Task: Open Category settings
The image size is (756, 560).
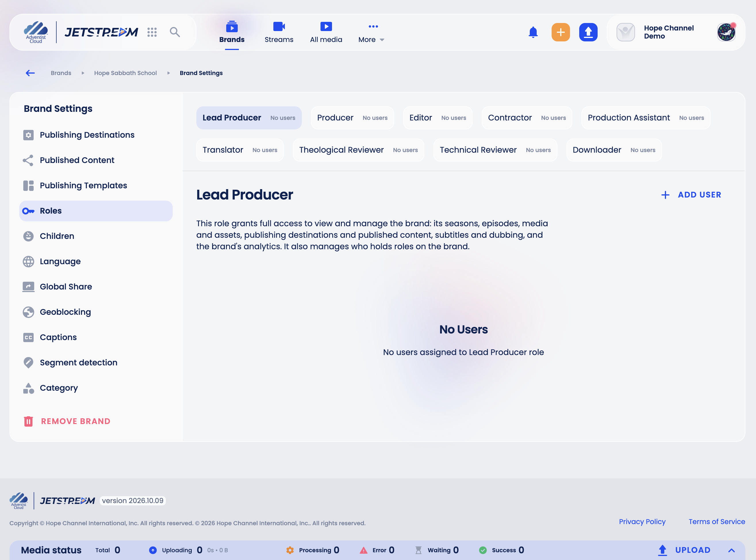Action: click(96, 388)
